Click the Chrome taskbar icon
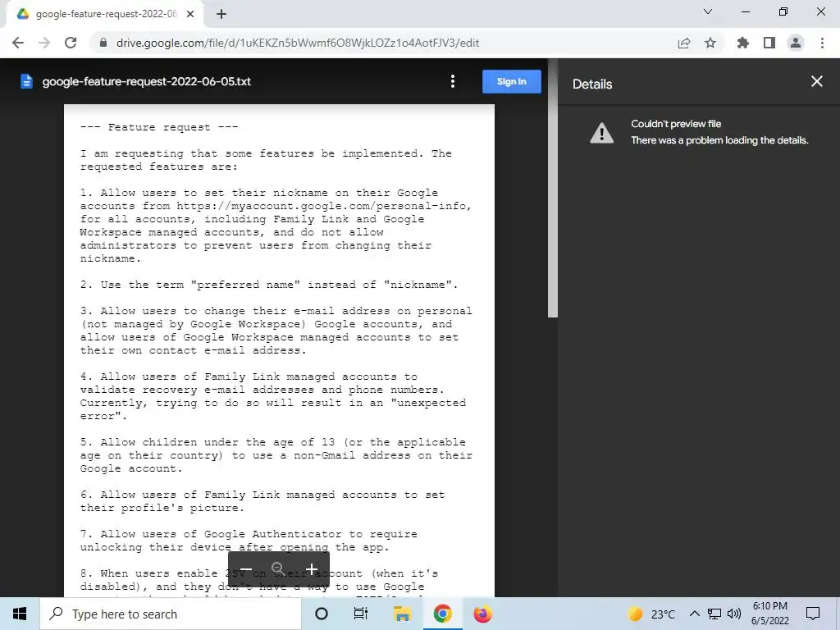The image size is (840, 630). 442,614
